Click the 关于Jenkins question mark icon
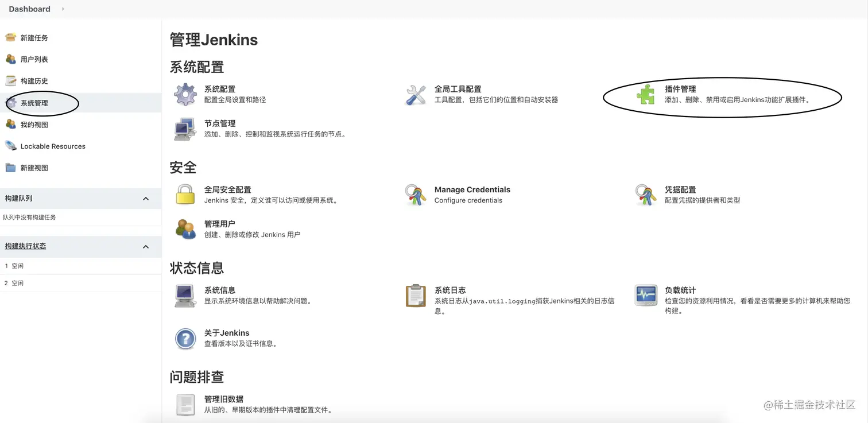 (185, 339)
